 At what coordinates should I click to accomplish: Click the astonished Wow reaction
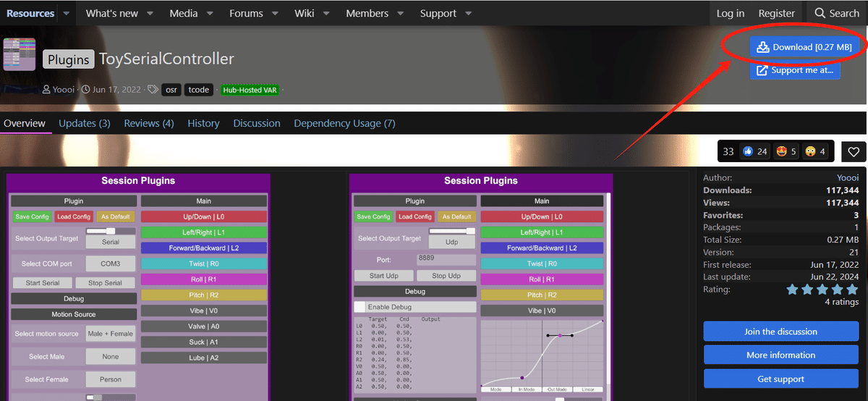pyautogui.click(x=812, y=151)
